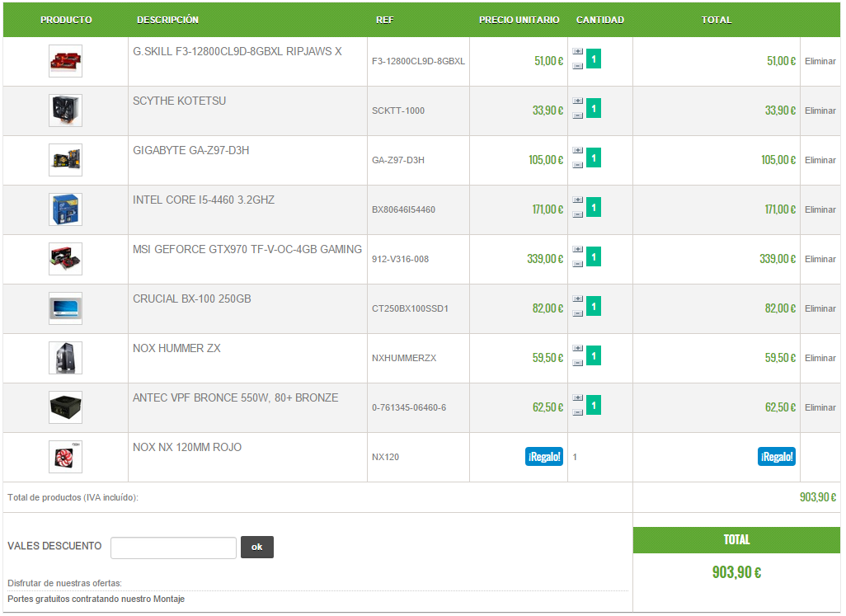Image resolution: width=846 pixels, height=616 pixels.
Task: Click the 'Total de productos (IVA incluído)' label
Action: tap(73, 498)
